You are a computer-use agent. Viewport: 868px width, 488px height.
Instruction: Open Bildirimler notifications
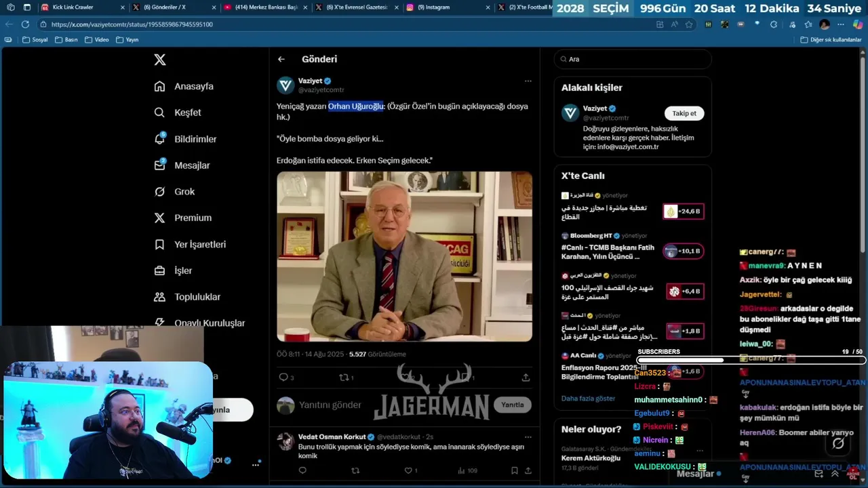point(185,139)
